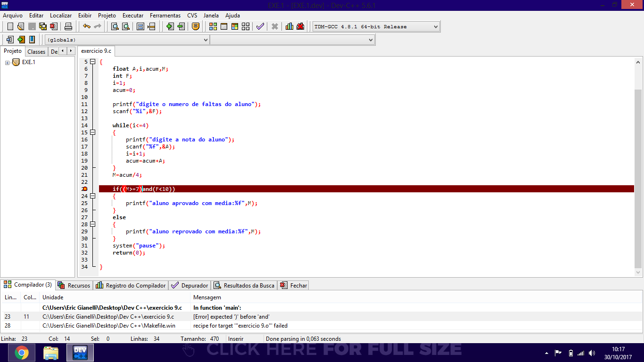The width and height of the screenshot is (644, 362).
Task: Toggle the fold marker at line 24
Action: click(93, 196)
